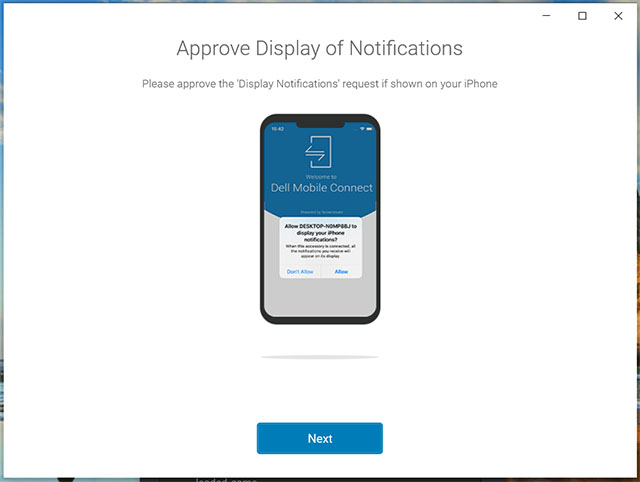Click 'Don't Allow' in the phone illustration dialog
This screenshot has width=640, height=482.
pyautogui.click(x=300, y=271)
